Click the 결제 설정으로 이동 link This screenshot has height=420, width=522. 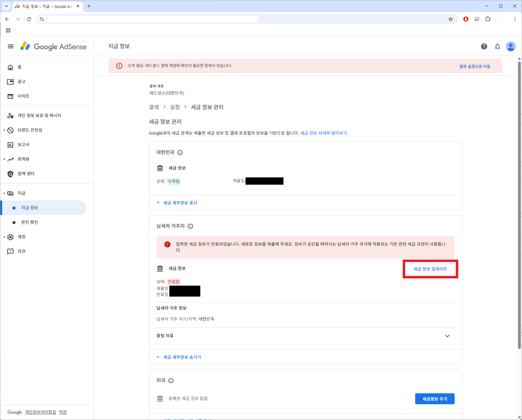475,66
